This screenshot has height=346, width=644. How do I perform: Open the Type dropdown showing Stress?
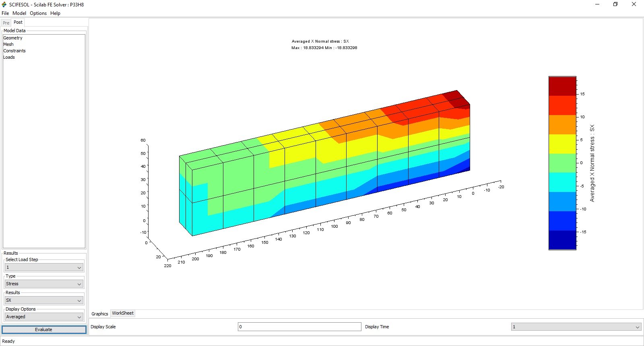44,284
